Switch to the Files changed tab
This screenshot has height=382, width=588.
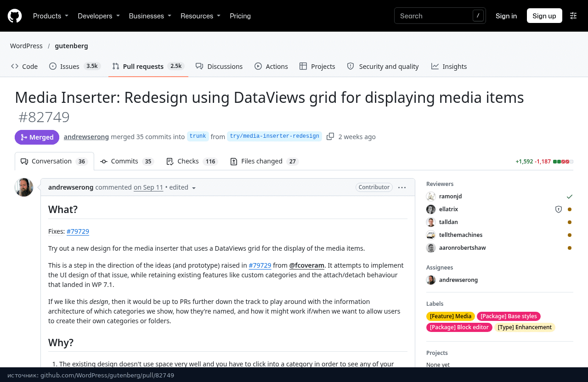click(265, 161)
